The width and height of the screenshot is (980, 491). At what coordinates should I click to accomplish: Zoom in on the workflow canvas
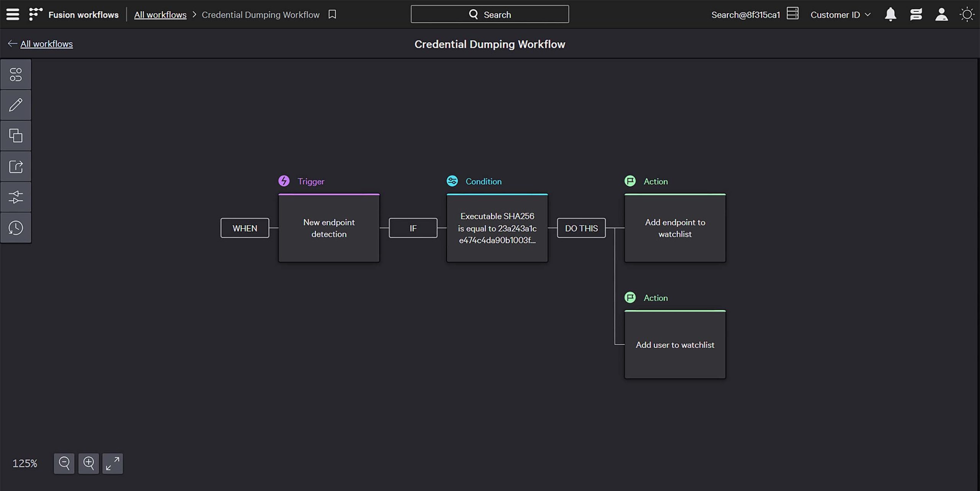(x=88, y=463)
